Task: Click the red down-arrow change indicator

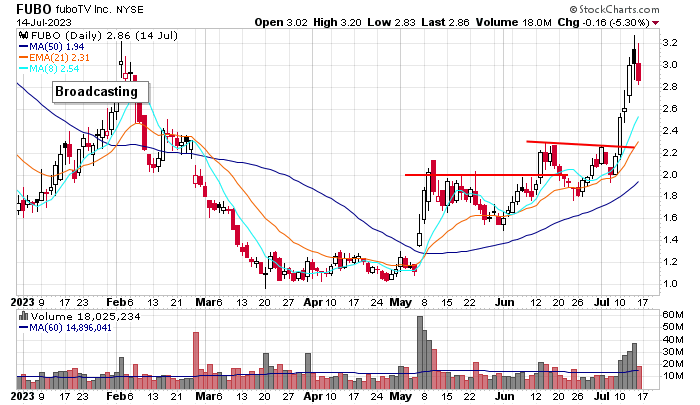Action: pyautogui.click(x=655, y=23)
